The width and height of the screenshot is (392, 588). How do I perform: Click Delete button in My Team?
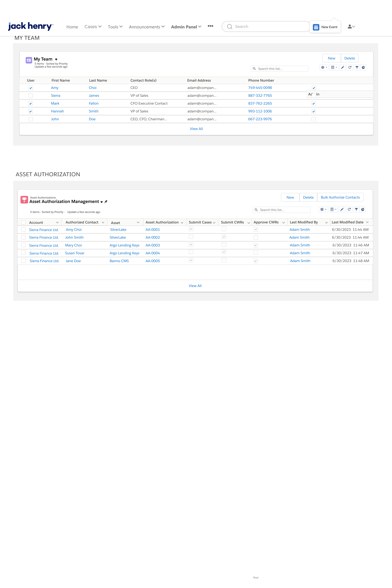point(349,58)
